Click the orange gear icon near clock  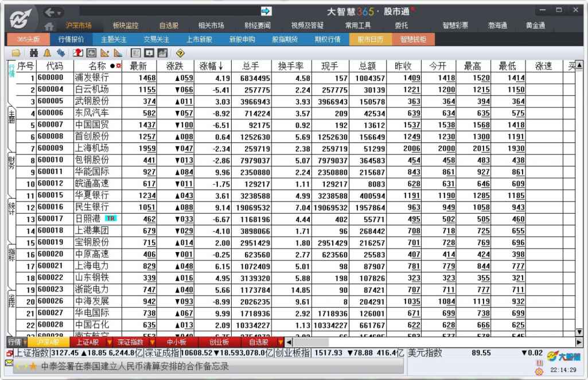(x=539, y=371)
